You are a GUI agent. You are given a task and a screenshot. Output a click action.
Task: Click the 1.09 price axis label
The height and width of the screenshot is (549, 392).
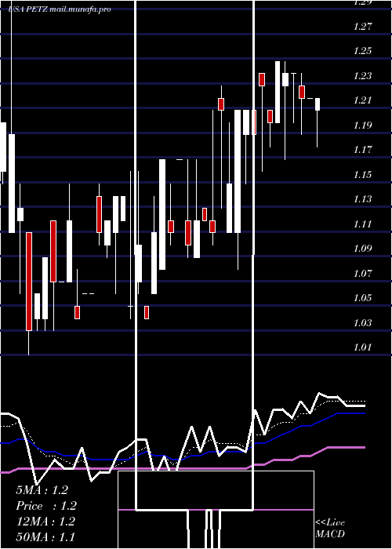click(362, 249)
